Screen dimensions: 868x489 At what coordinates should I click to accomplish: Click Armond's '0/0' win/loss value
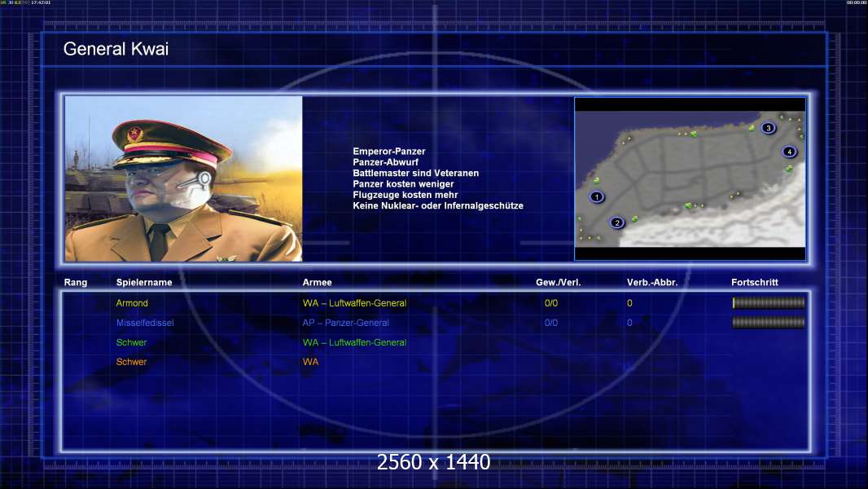tap(550, 303)
